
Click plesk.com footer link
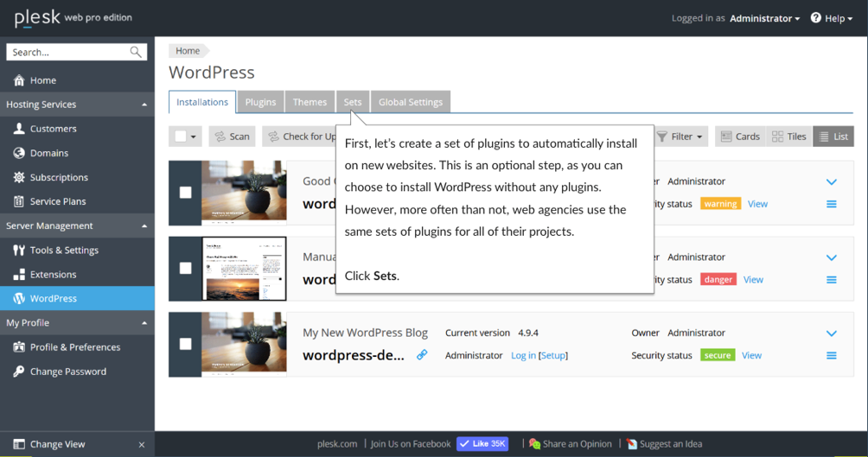tap(337, 444)
